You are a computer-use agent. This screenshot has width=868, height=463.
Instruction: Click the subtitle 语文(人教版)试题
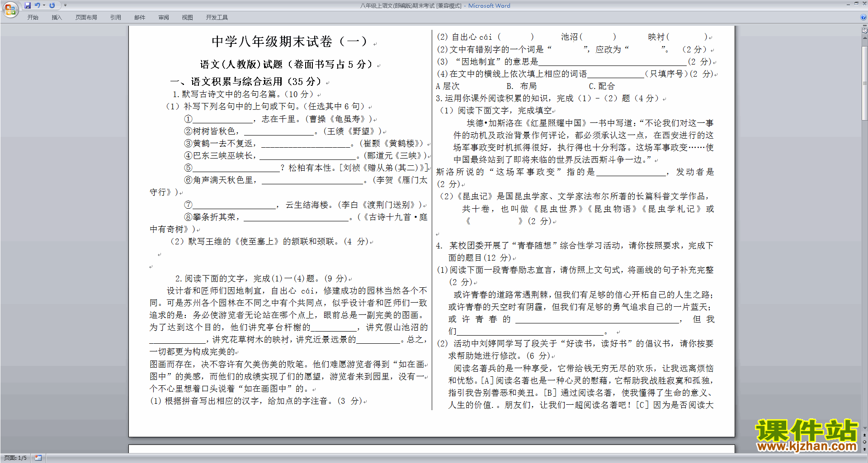tap(241, 64)
